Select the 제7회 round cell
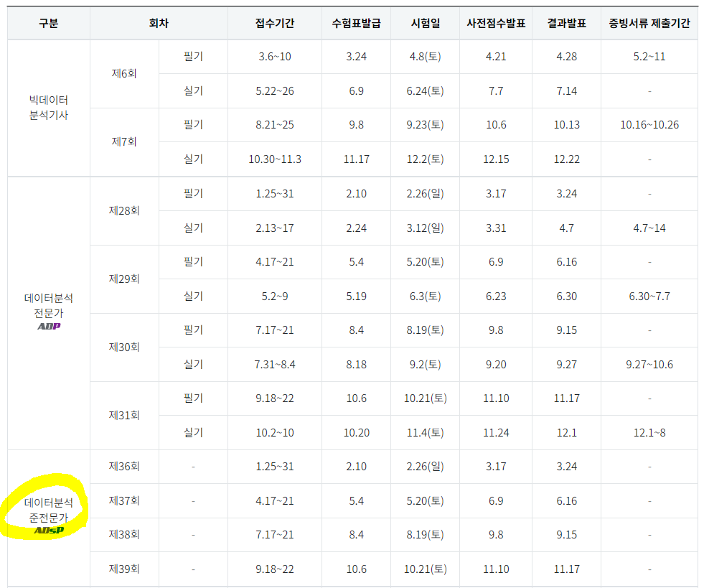Screen dimensions: 704x588 [x=124, y=141]
